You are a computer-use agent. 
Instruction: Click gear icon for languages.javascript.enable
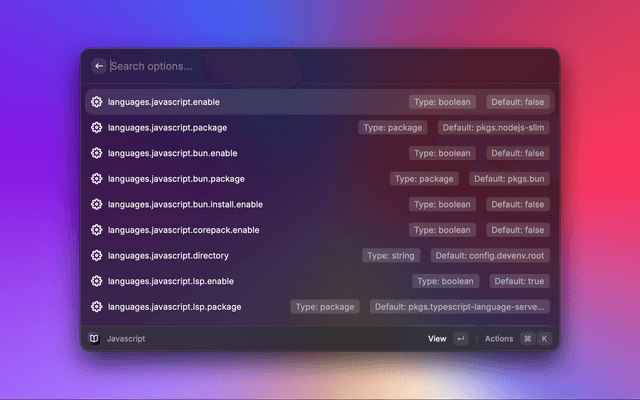point(96,102)
